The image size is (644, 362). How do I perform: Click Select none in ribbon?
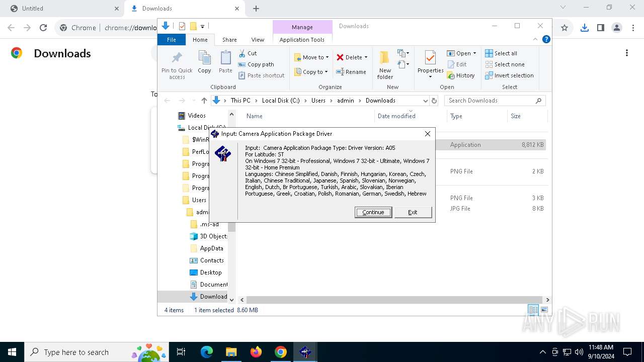pos(505,64)
